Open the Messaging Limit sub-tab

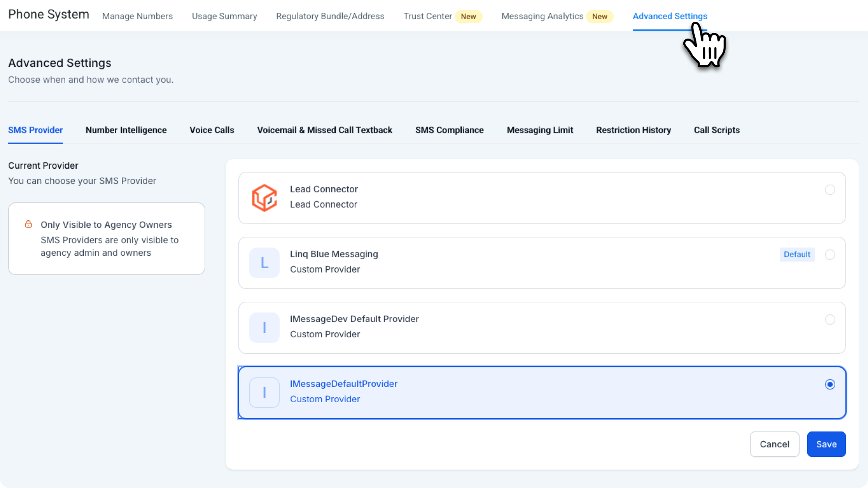coord(540,130)
